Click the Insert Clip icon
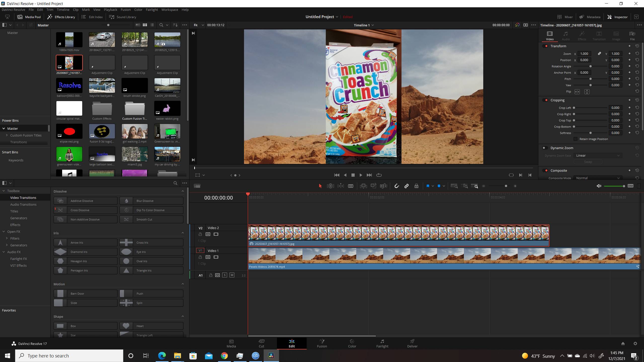The width and height of the screenshot is (644, 362). coord(363,186)
